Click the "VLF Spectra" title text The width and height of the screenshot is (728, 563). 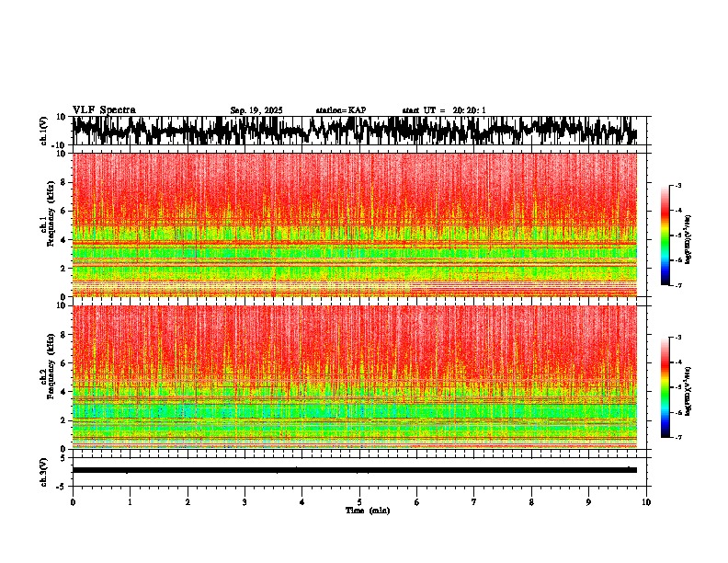104,110
